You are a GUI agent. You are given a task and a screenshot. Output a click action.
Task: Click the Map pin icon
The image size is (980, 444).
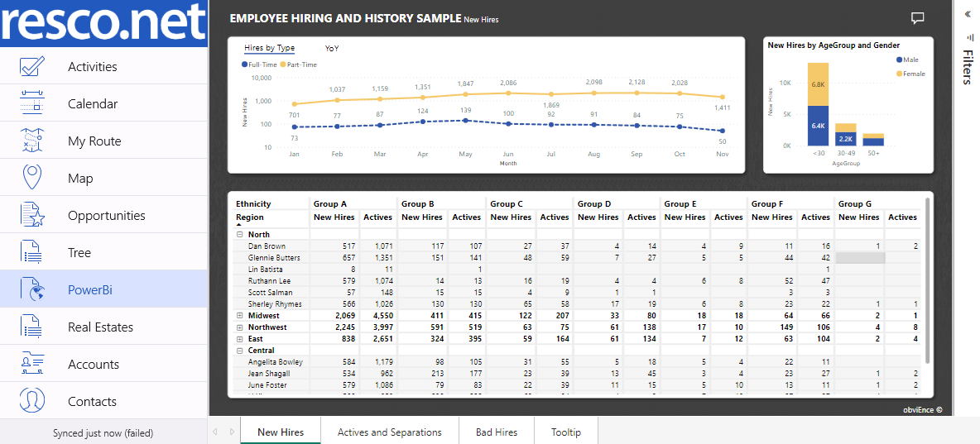click(x=31, y=177)
